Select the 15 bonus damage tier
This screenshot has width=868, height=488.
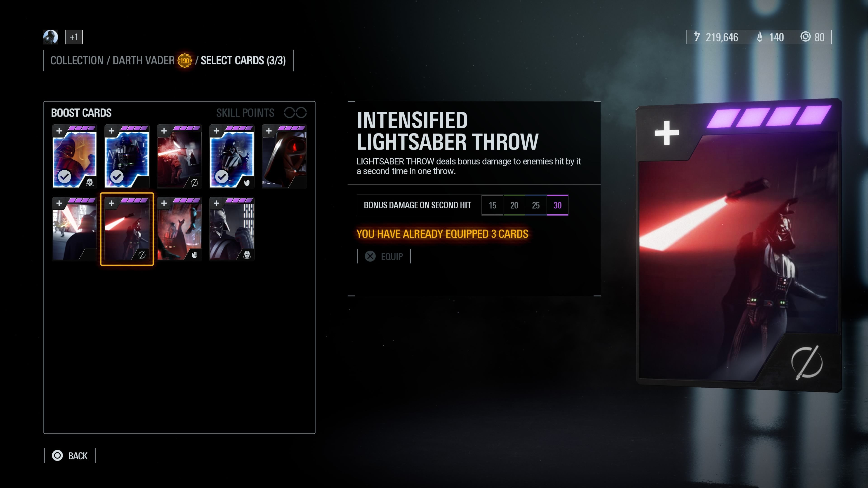pyautogui.click(x=492, y=205)
